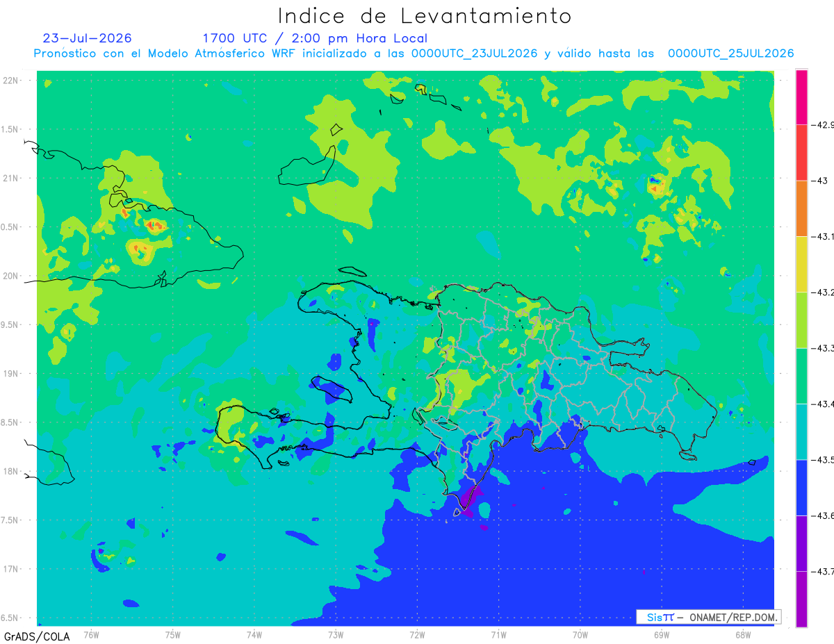
Task: Click the '22N' latitude label
Action: (x=10, y=81)
